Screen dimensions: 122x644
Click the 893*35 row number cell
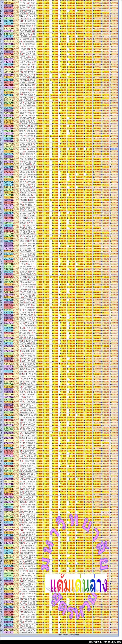(8, 149)
